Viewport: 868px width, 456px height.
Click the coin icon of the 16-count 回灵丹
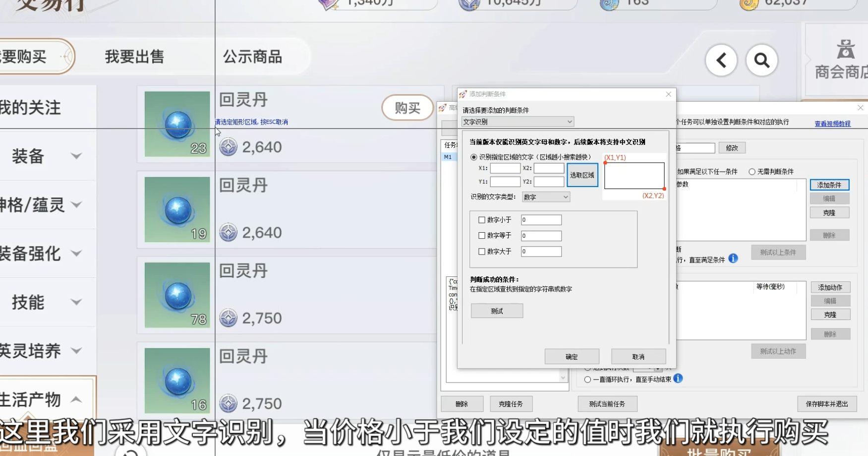229,403
